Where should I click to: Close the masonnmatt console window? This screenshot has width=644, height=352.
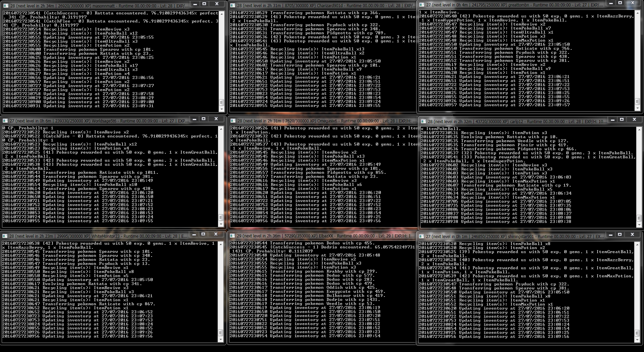tap(217, 4)
